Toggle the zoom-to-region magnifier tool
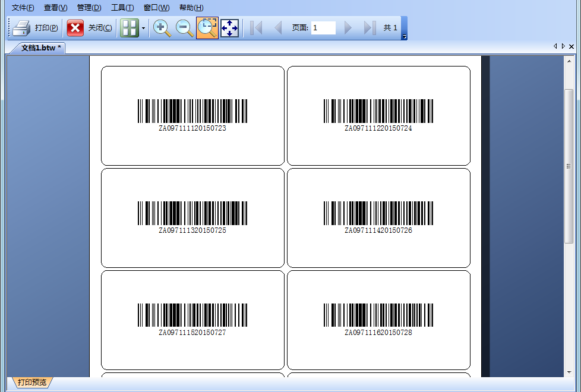Viewport: 581px width, 392px height. [x=207, y=28]
